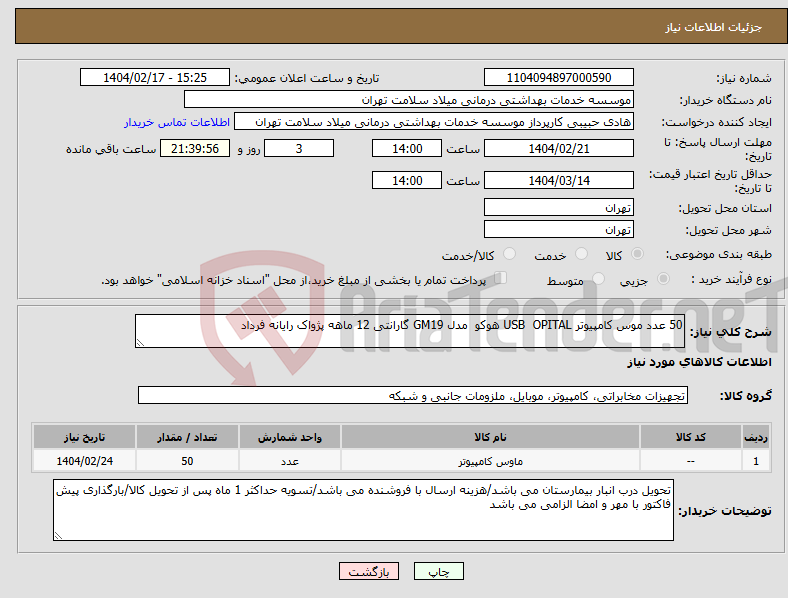Click the ساعت باقی مانده label
Image resolution: width=788 pixels, height=598 pixels.
point(111,149)
